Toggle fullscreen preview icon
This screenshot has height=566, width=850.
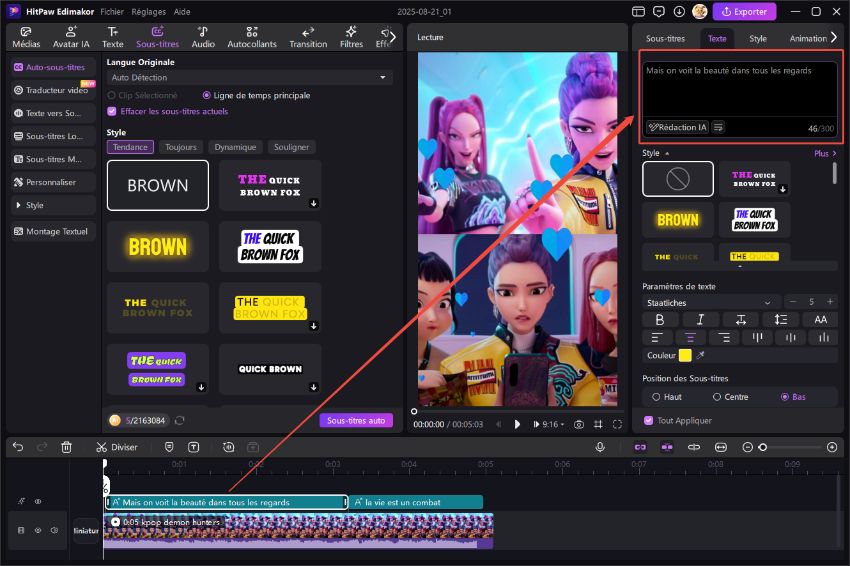tap(617, 424)
